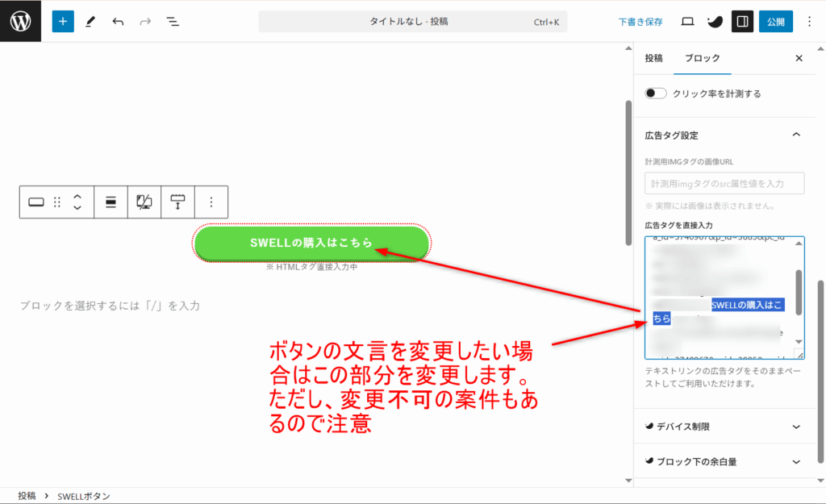Select the pencil tools icon

[90, 22]
